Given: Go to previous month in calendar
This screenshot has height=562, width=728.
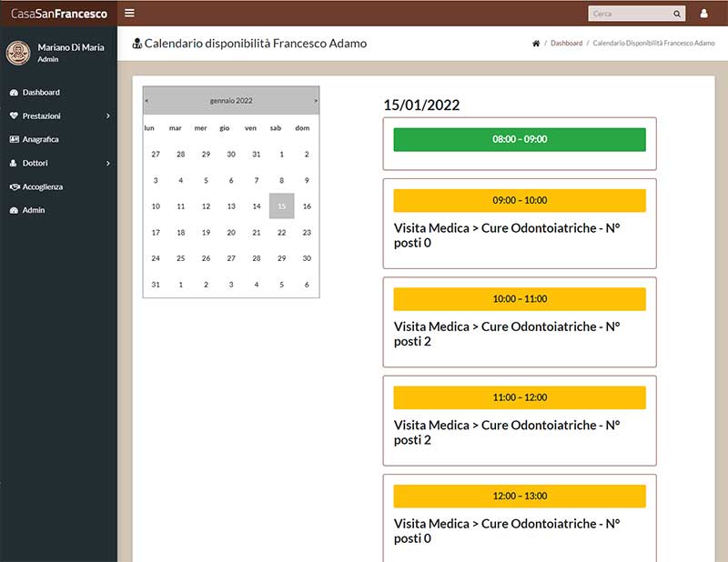Looking at the screenshot, I should [x=147, y=100].
